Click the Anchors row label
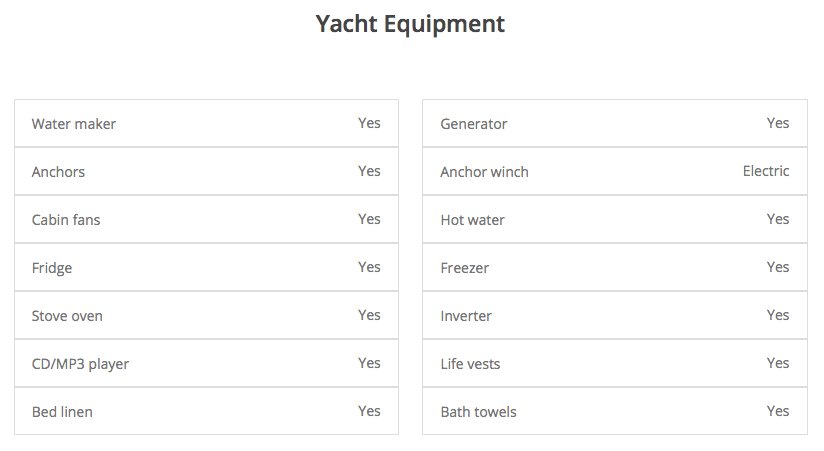824x451 pixels. tap(58, 172)
